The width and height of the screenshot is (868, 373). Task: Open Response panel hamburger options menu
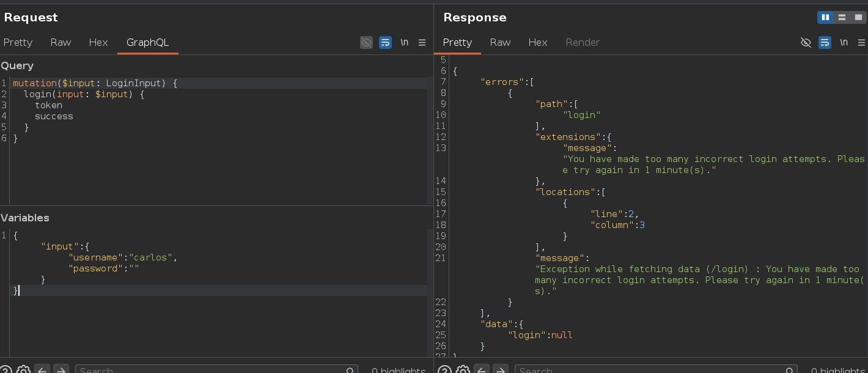tap(861, 42)
